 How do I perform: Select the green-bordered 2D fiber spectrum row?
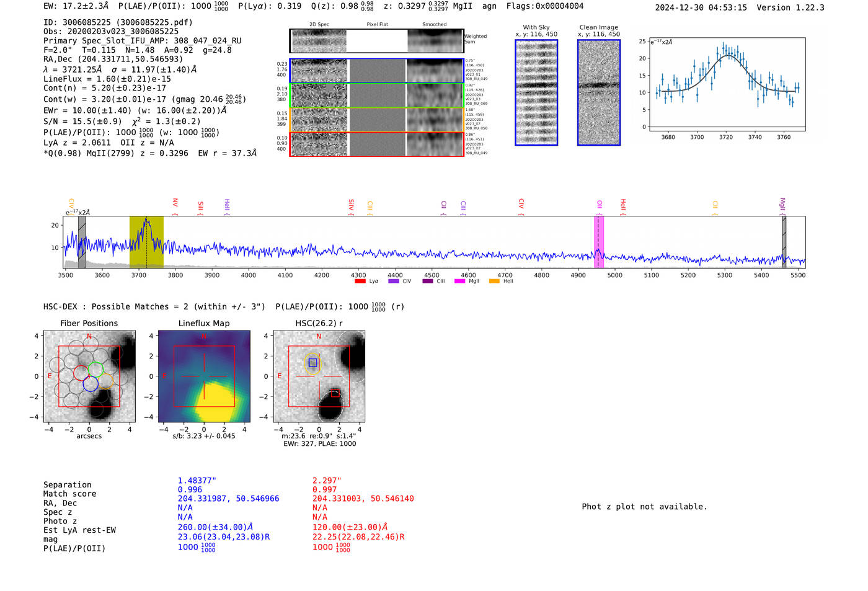376,96
